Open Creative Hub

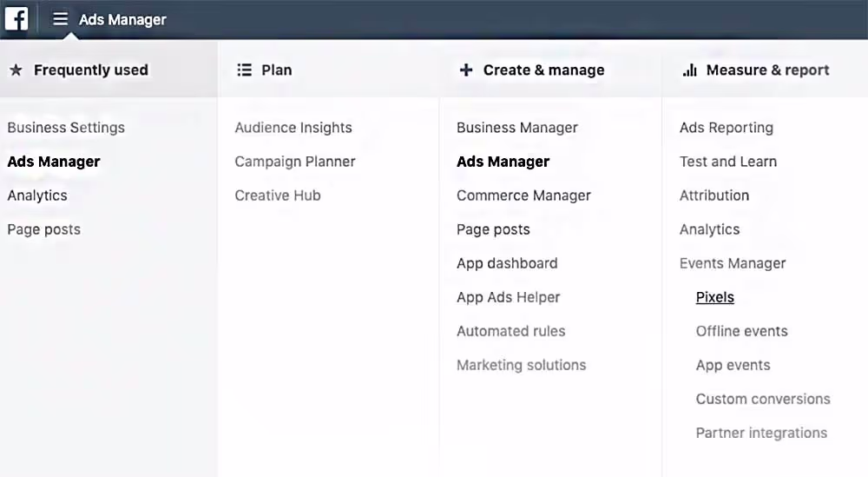(278, 195)
